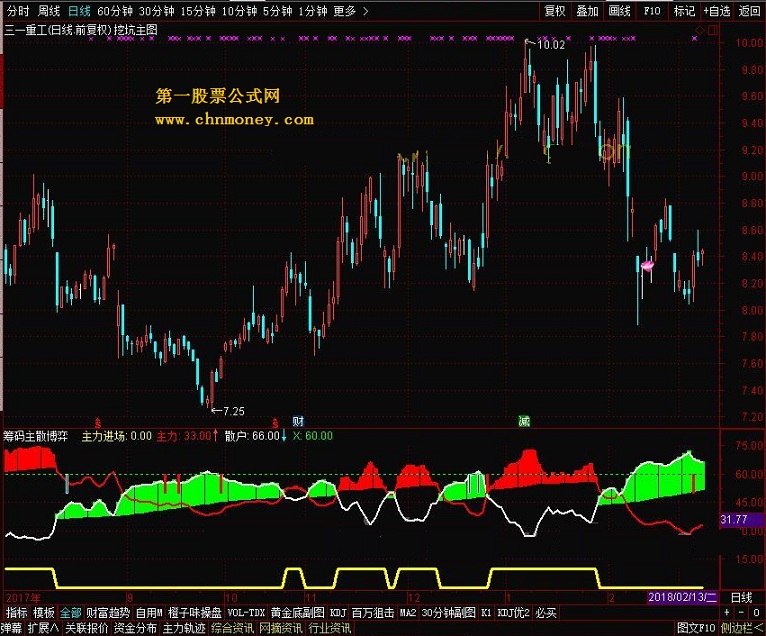Apply the VOL-TDX indicator
766x636 pixels.
click(246, 613)
